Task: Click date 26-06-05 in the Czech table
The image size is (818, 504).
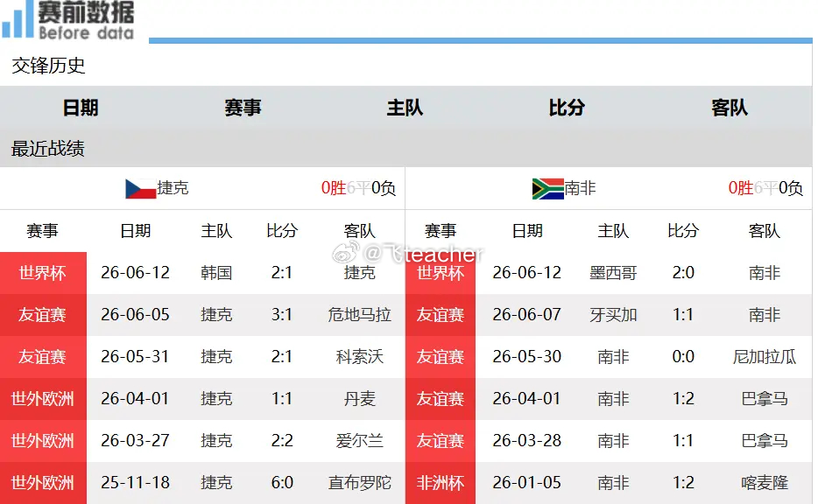Action: [x=136, y=315]
